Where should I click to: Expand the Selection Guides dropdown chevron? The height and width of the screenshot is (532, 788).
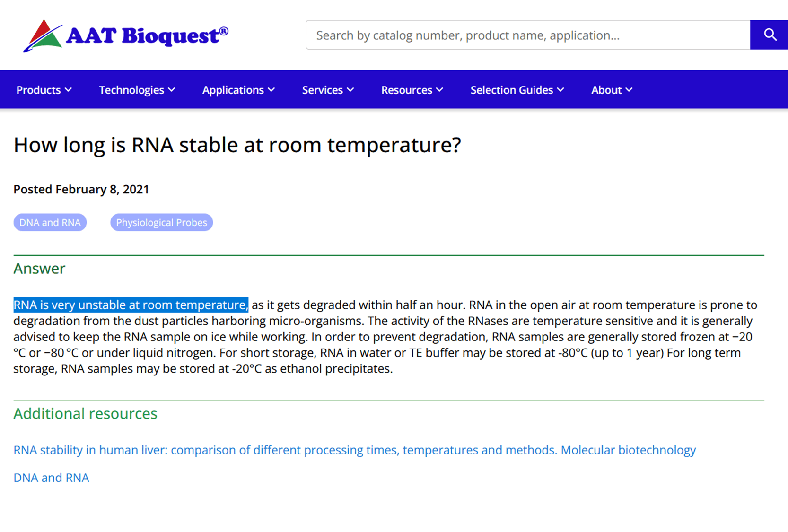561,90
